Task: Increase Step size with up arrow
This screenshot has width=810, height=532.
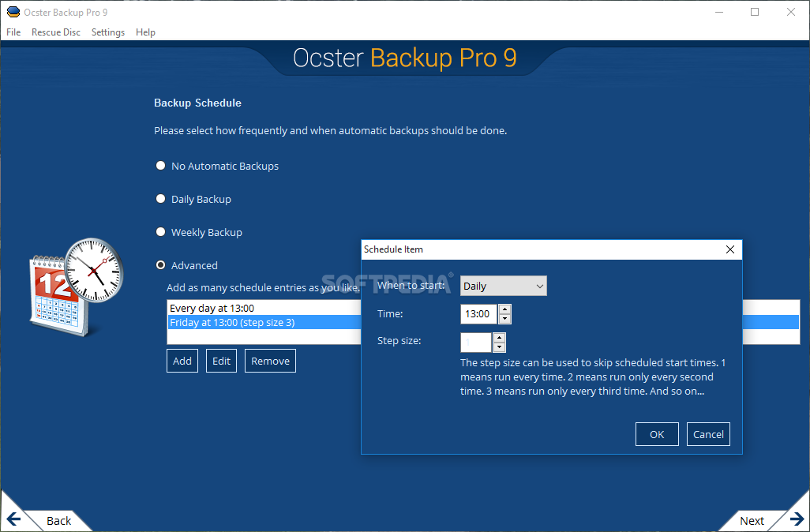Action: [x=499, y=338]
